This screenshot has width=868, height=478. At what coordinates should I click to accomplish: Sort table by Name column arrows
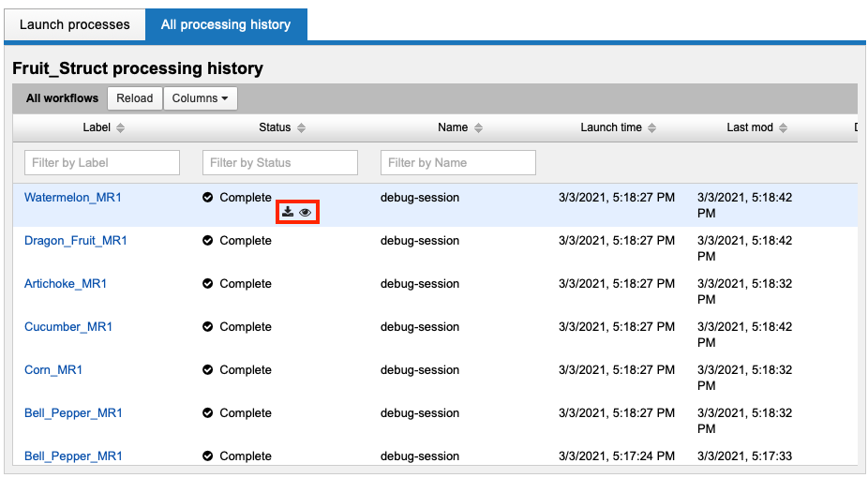pyautogui.click(x=478, y=128)
